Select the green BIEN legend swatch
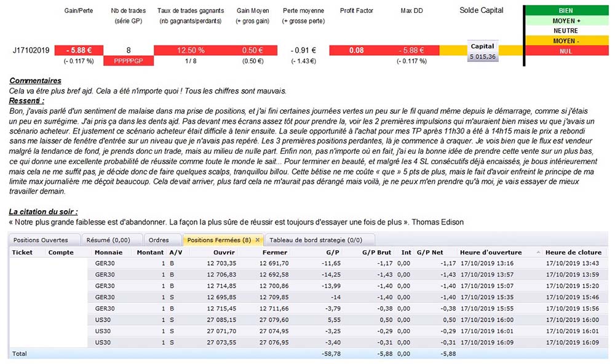The image size is (615, 364). [x=567, y=10]
